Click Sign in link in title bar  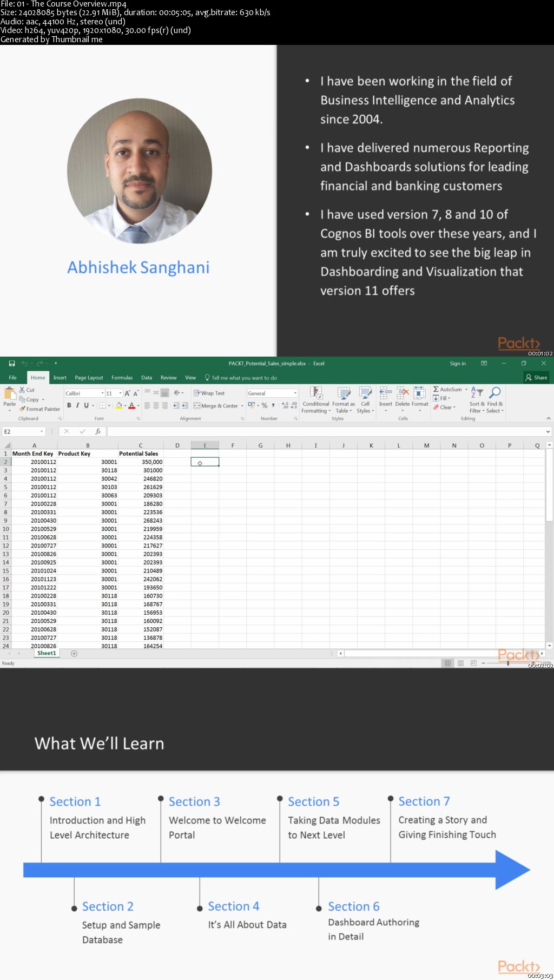(458, 364)
